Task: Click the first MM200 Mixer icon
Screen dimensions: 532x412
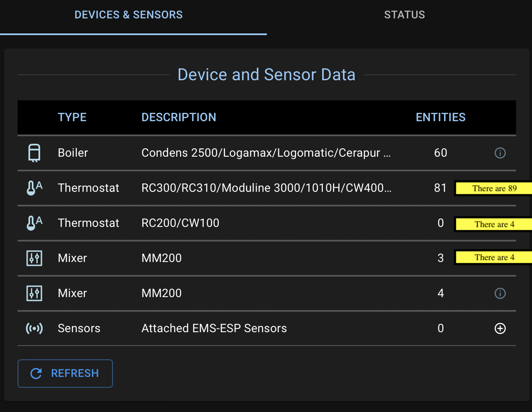Action: 34,258
